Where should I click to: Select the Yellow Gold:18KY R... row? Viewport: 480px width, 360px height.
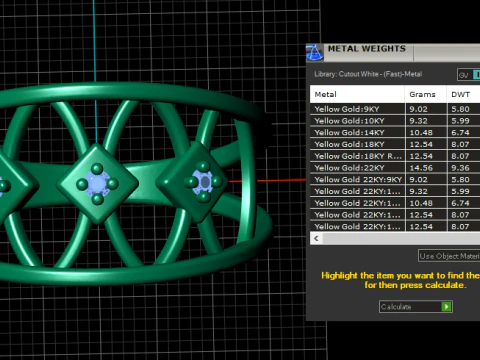coord(395,156)
